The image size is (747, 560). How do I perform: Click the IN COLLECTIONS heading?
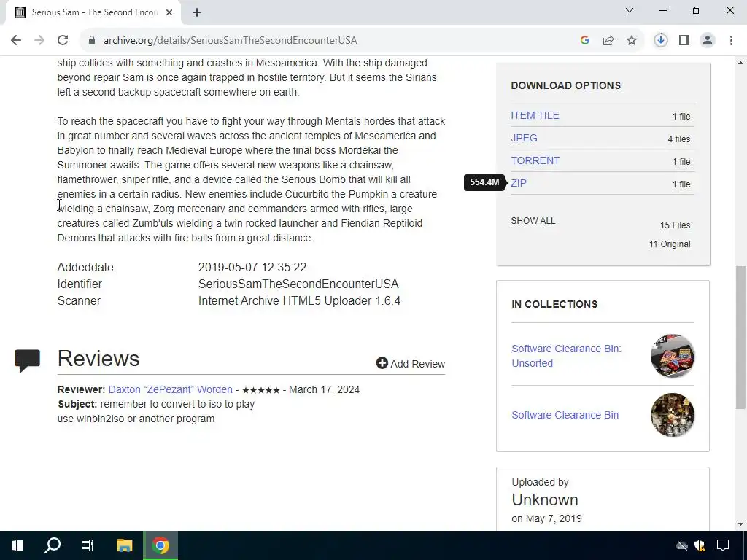click(554, 304)
